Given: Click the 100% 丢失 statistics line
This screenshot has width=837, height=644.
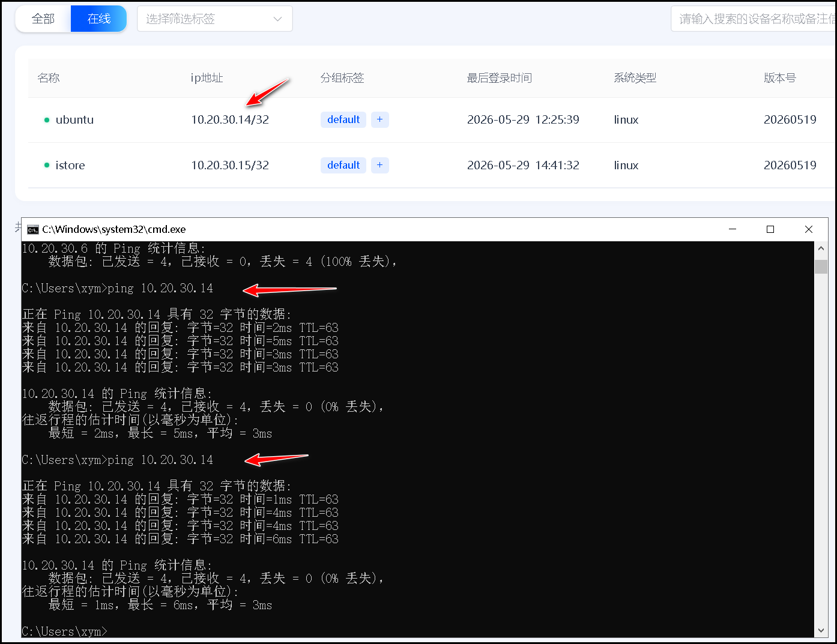Looking at the screenshot, I should coord(223,261).
